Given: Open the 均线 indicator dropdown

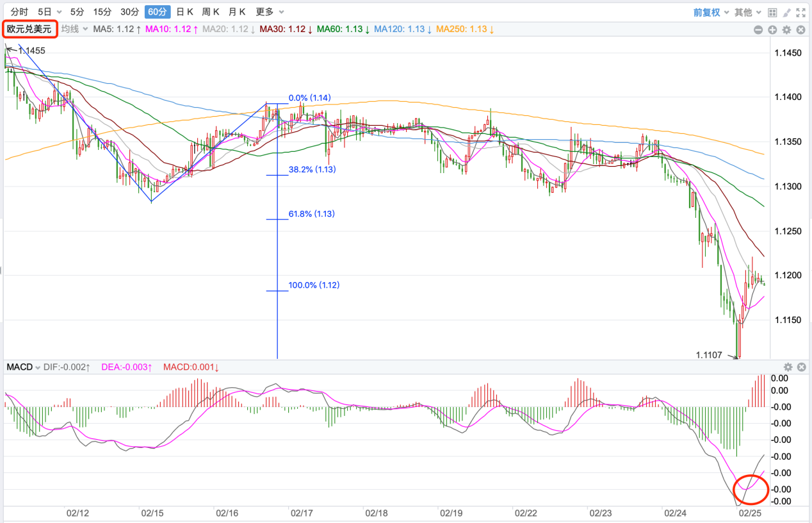Looking at the screenshot, I should tap(74, 29).
